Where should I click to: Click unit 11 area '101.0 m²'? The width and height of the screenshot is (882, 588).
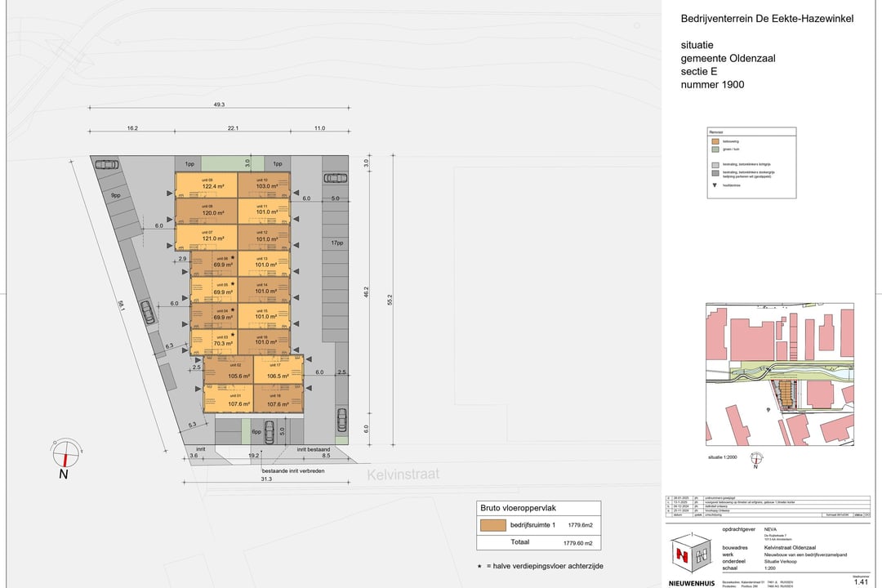tap(266, 212)
